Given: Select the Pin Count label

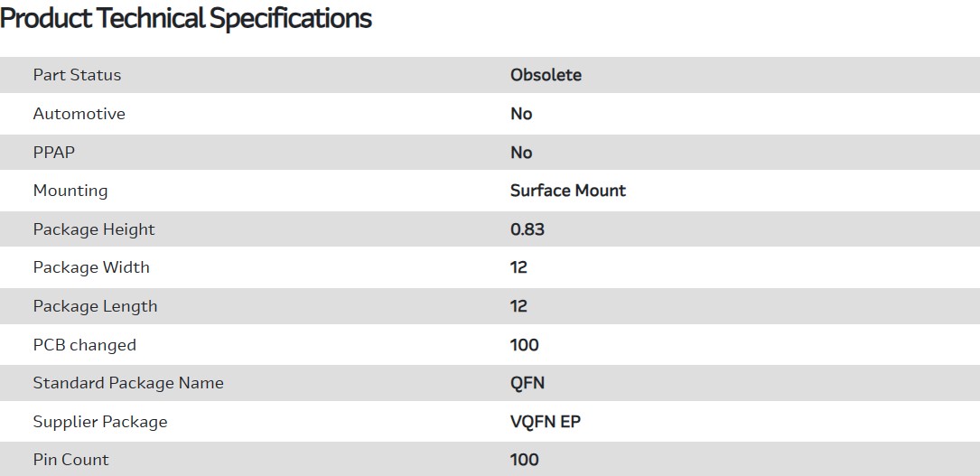Looking at the screenshot, I should pos(70,460).
